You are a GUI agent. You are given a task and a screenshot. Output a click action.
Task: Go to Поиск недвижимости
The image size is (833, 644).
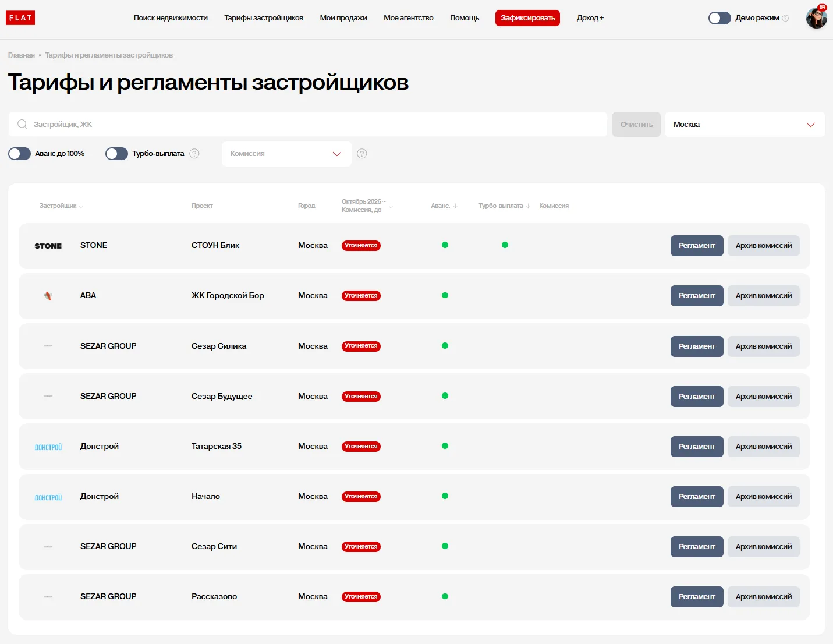(x=171, y=18)
